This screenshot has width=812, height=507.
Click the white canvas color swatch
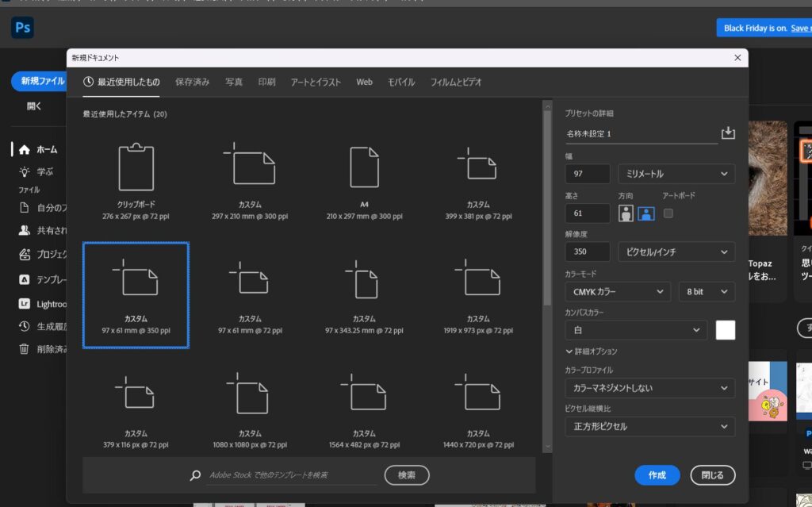coord(725,330)
